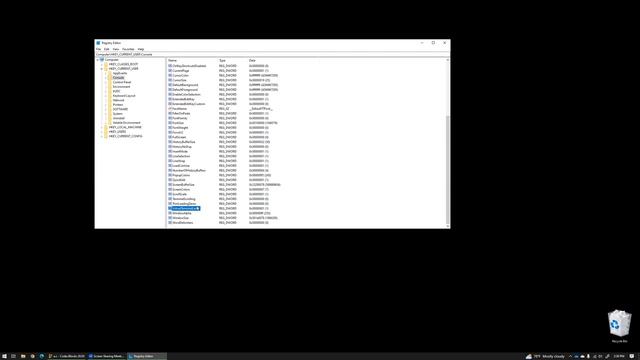Select the PopupColors value name
This screenshot has width=640, height=360.
[181, 175]
